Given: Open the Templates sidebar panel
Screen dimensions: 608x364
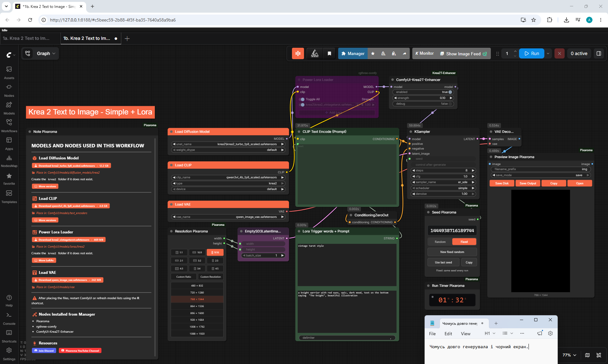Looking at the screenshot, I should click(9, 196).
